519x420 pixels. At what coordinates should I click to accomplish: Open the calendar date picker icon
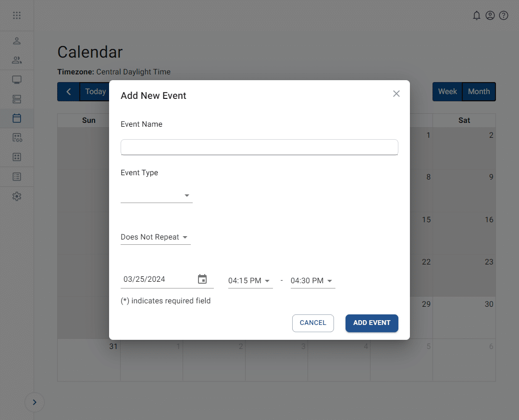[x=202, y=279]
